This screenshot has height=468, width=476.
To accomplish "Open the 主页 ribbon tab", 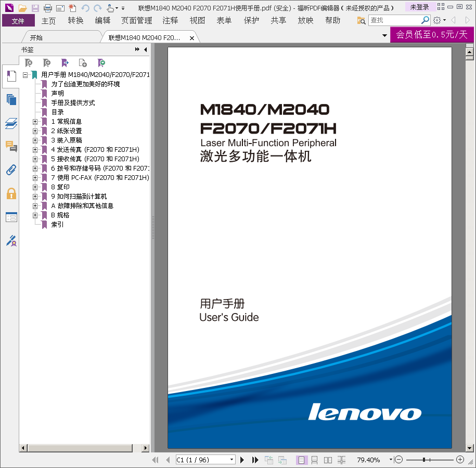I will pyautogui.click(x=48, y=21).
